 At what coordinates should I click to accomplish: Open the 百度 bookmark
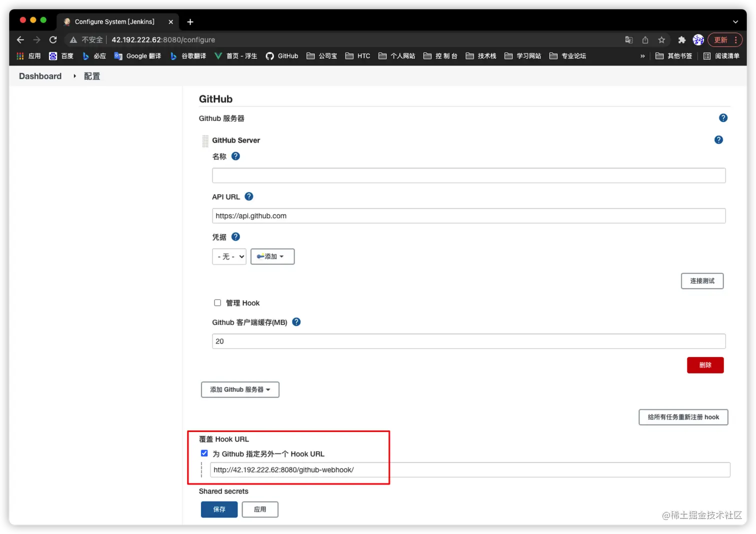click(61, 56)
